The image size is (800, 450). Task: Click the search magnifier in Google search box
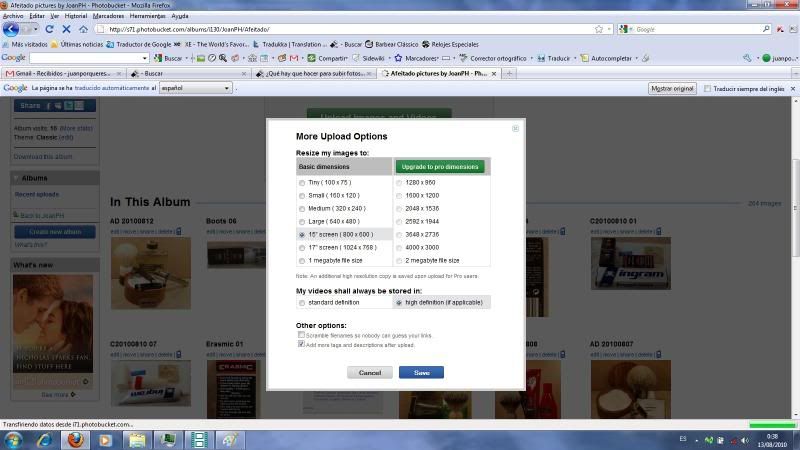(766, 29)
